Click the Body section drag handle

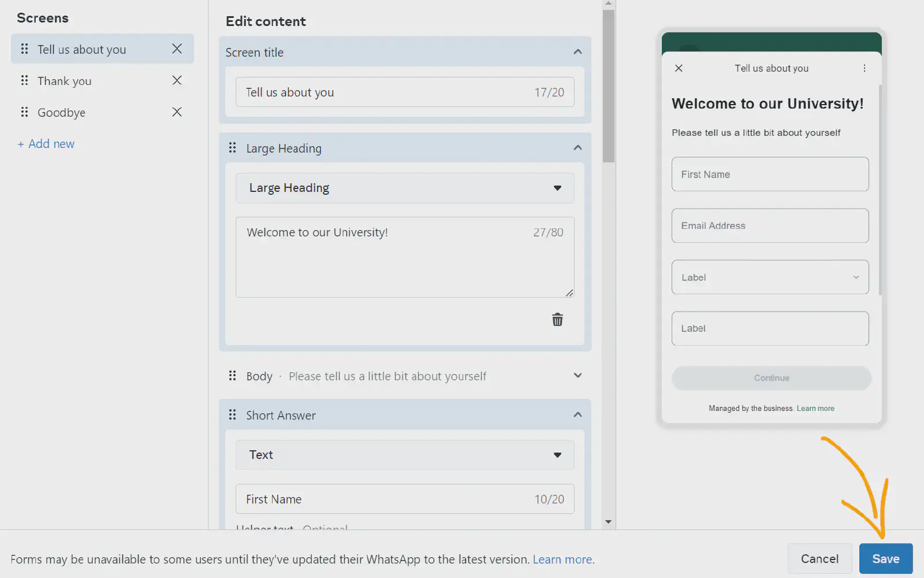pyautogui.click(x=232, y=376)
